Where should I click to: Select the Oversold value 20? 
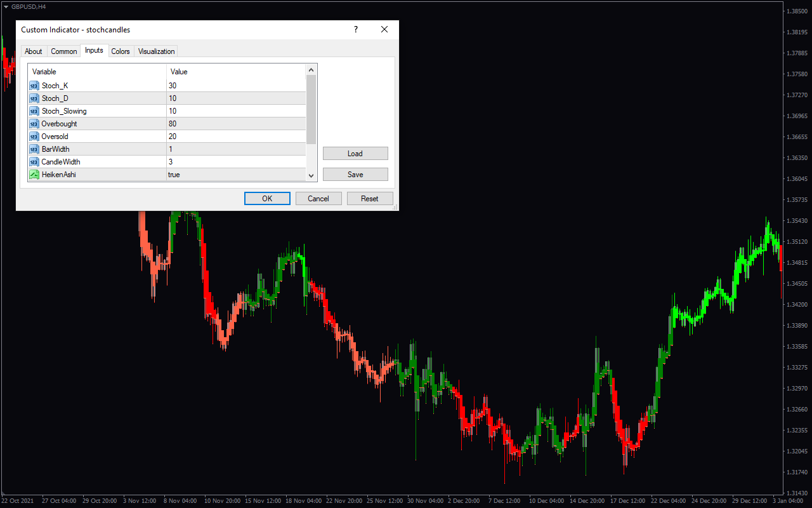tap(236, 137)
